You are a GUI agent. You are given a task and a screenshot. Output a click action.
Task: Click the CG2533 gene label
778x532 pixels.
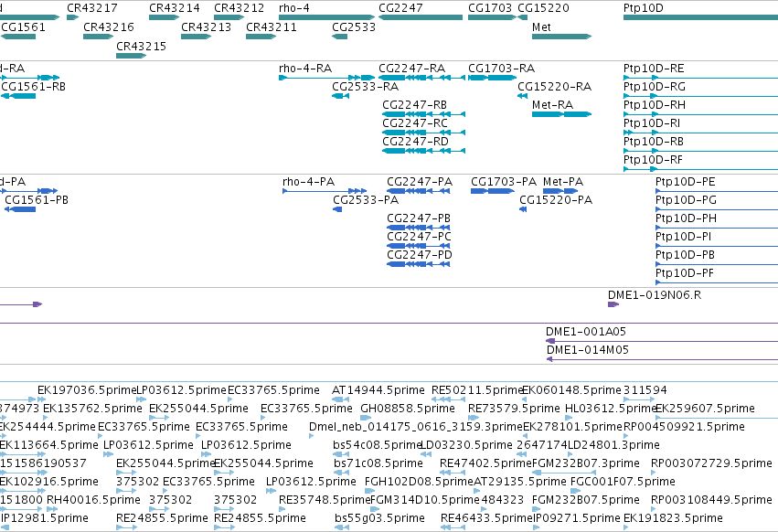point(354,27)
